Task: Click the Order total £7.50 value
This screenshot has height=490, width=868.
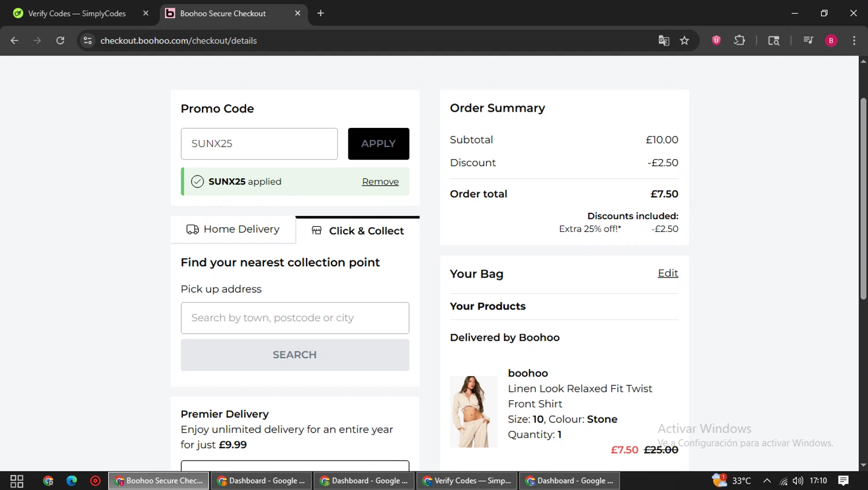Action: 664,194
